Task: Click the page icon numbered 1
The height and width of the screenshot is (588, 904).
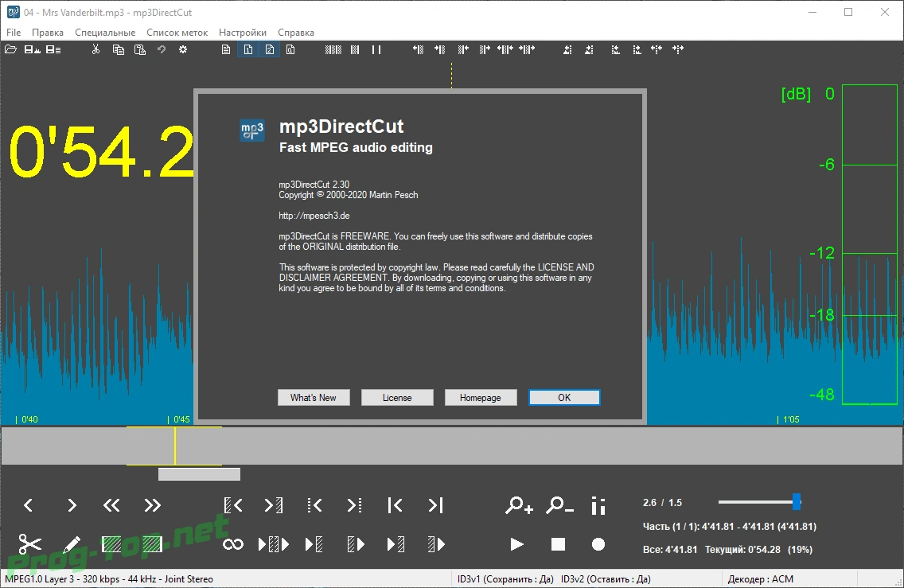Action: 248,49
